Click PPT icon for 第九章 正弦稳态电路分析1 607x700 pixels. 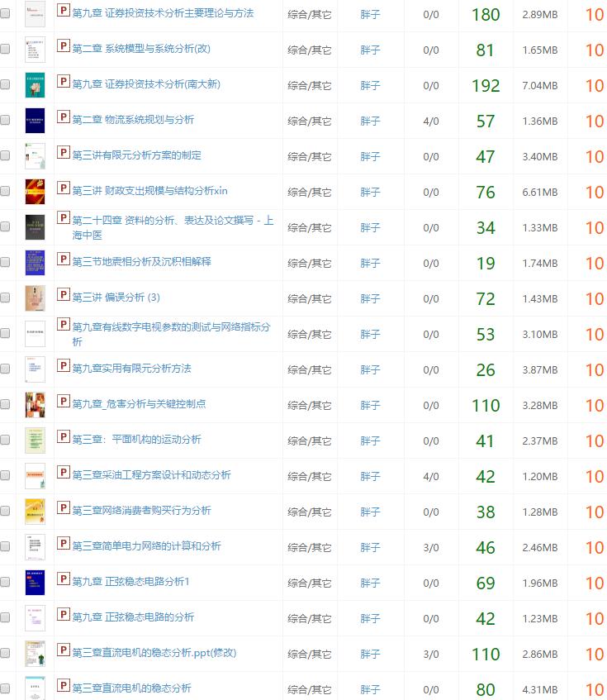[63, 579]
